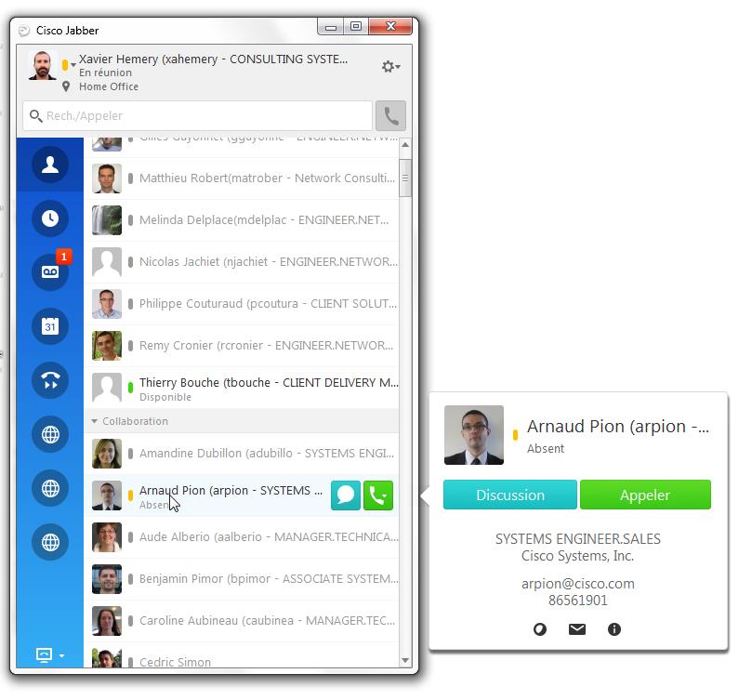Click the green phone icon beside Arnaud Pion
This screenshot has height=700, width=752.
[x=378, y=495]
